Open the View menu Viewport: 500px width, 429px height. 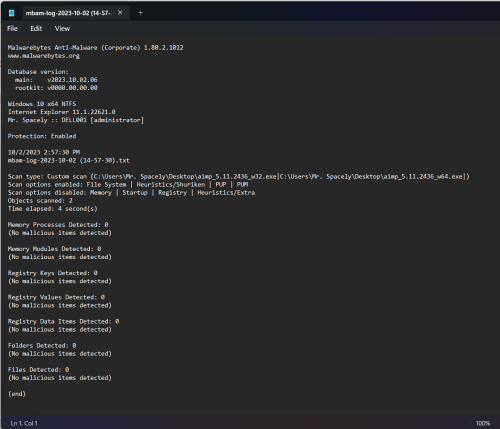[x=62, y=28]
